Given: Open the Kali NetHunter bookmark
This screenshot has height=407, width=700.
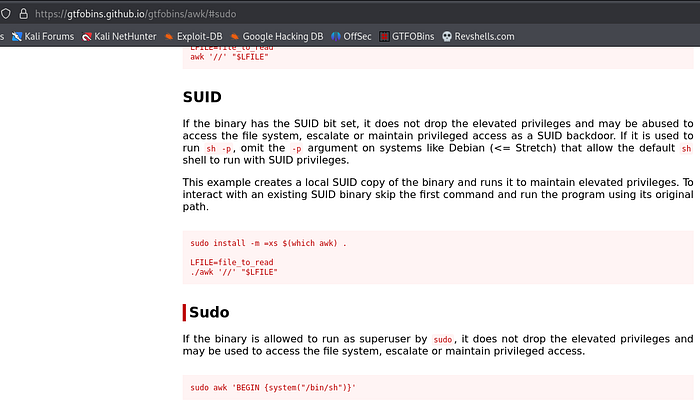Looking at the screenshot, I should 119,37.
